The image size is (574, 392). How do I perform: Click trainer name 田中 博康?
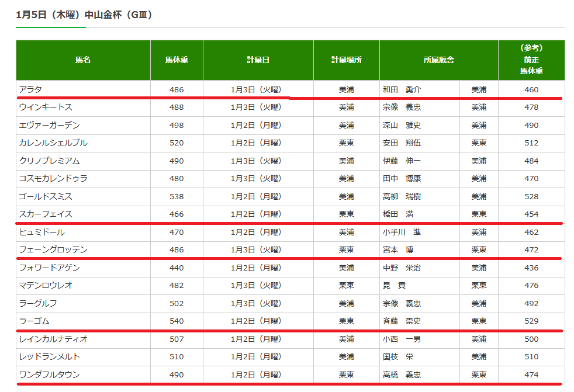click(402, 179)
